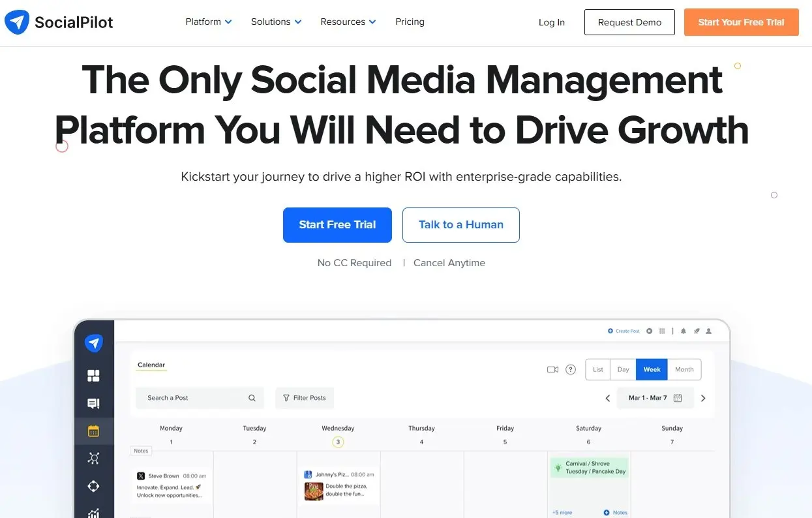This screenshot has height=518, width=812.
Task: Select the dashboard grid icon in sidebar
Action: point(93,375)
